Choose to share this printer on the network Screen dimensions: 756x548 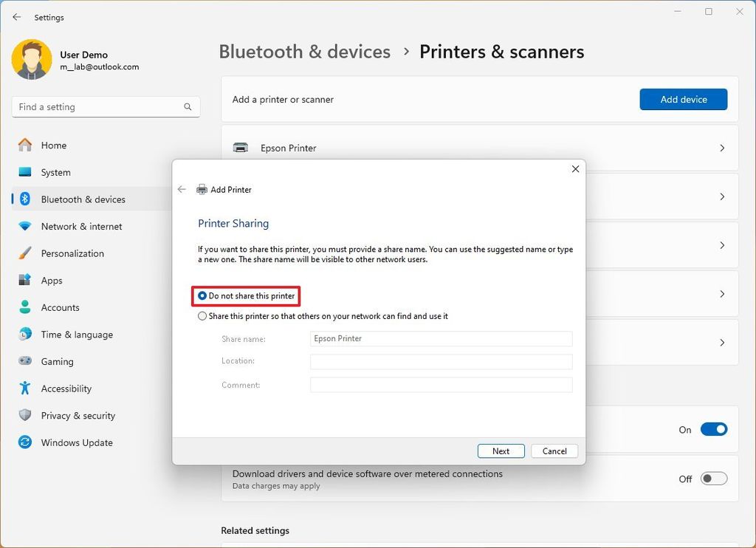(x=202, y=315)
